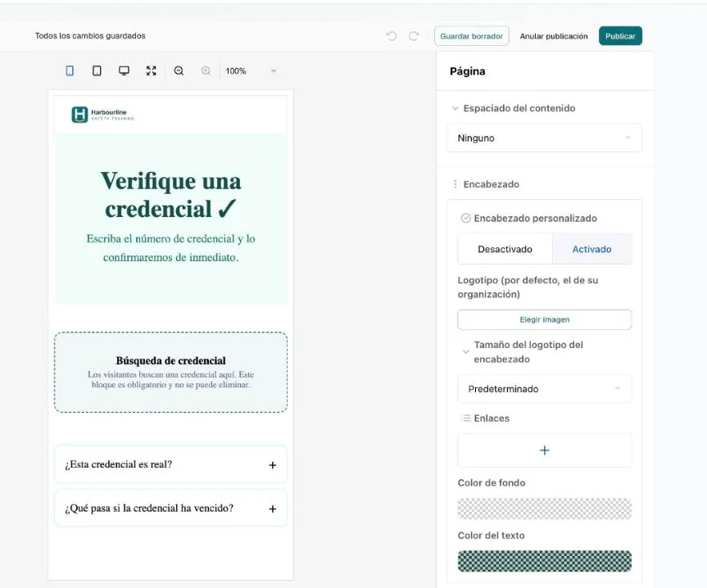Click 'Todos los cambios guardados' status
707x588 pixels.
click(x=90, y=35)
